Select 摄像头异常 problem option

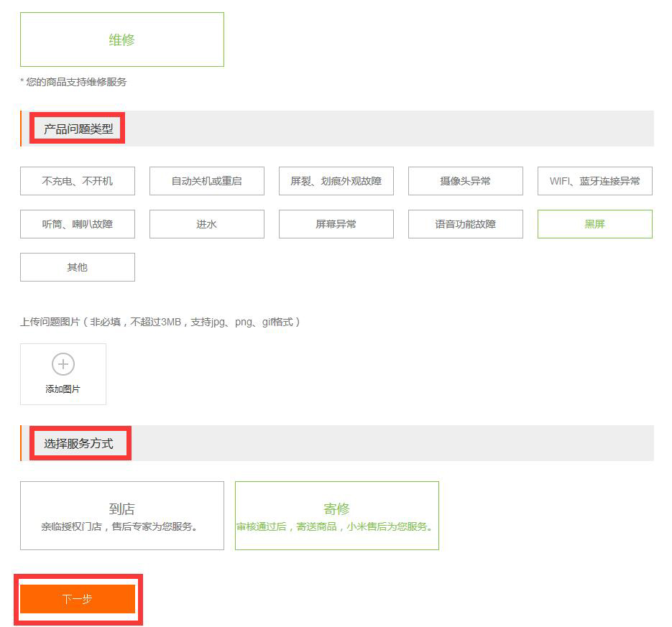coord(466,181)
